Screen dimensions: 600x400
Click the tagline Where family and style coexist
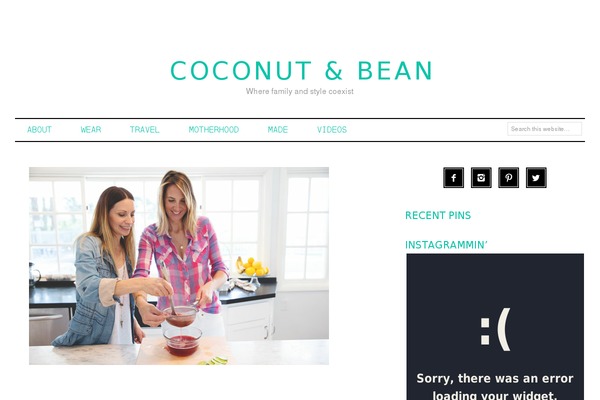(x=300, y=91)
